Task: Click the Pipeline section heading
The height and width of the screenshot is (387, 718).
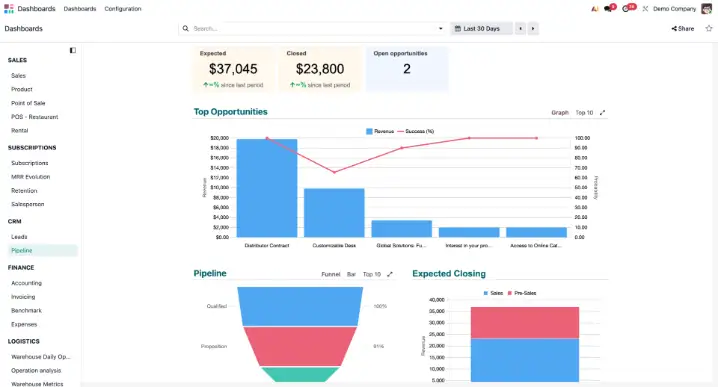Action: (x=210, y=273)
